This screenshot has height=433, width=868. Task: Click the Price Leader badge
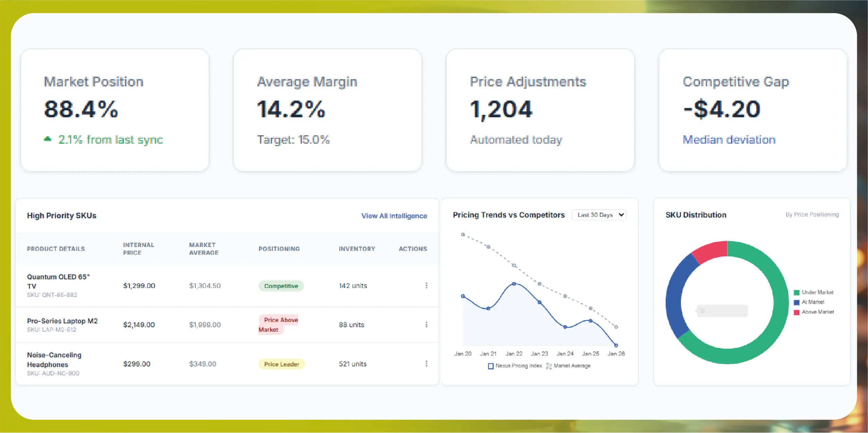281,364
